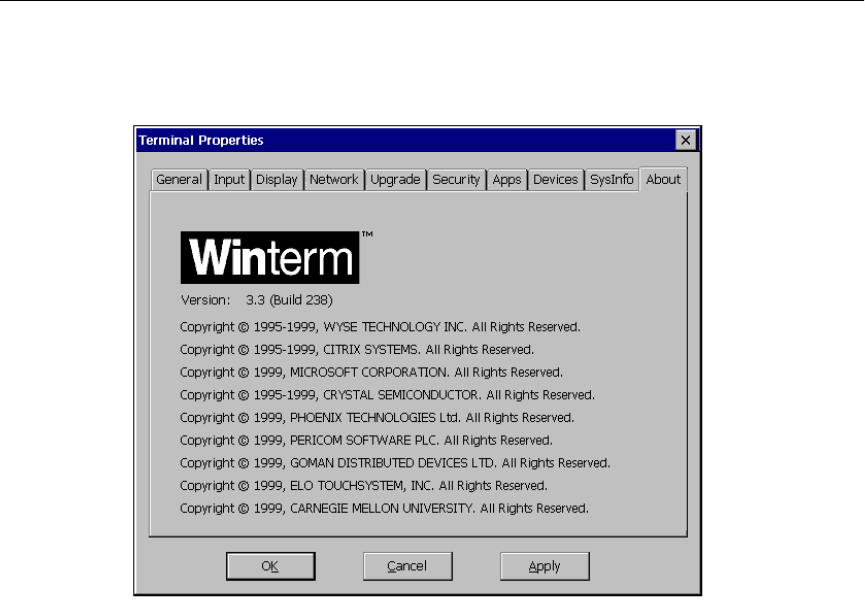Click the About tab
The image size is (865, 600).
[x=664, y=179]
